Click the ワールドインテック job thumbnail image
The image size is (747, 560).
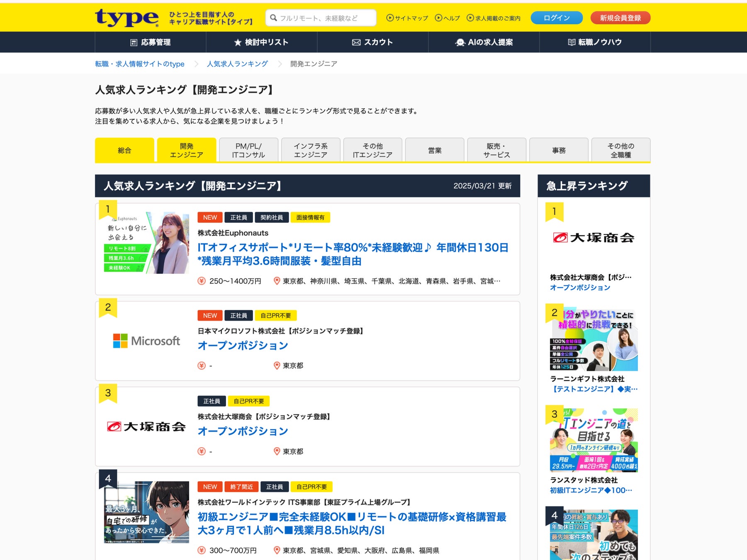[x=146, y=512]
